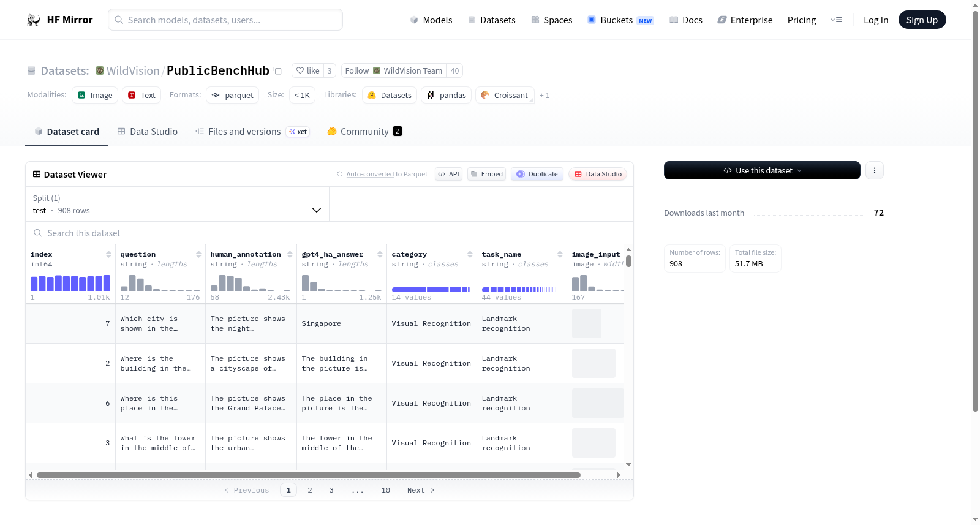
Task: Click the Dataset Viewer table icon
Action: pos(37,175)
